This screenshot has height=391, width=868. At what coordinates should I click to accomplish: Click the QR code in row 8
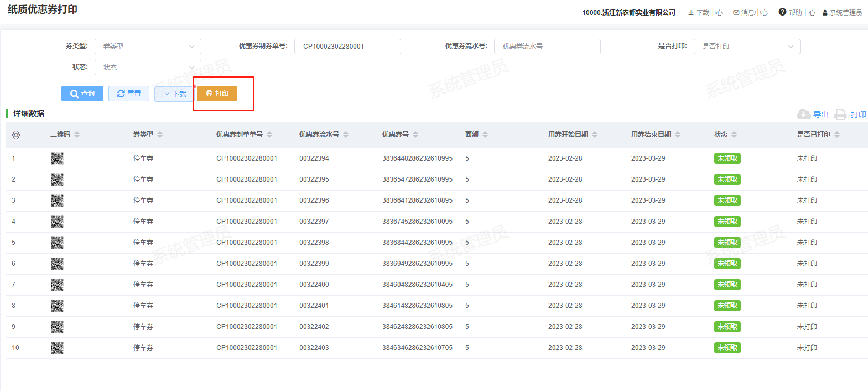coord(57,306)
